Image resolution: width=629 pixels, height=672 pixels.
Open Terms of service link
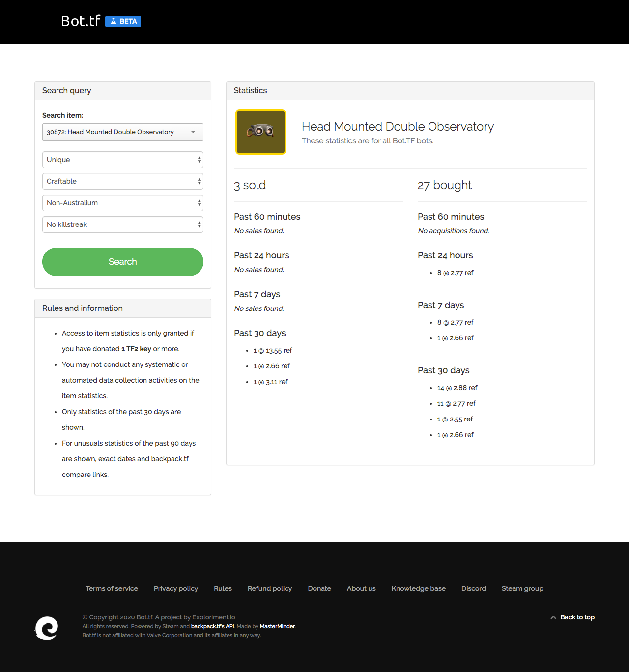(112, 588)
